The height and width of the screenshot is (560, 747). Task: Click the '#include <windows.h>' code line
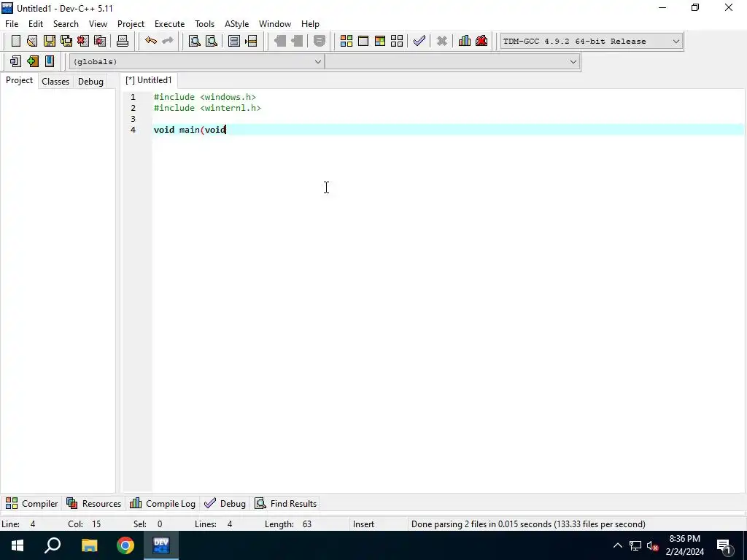[x=205, y=97]
